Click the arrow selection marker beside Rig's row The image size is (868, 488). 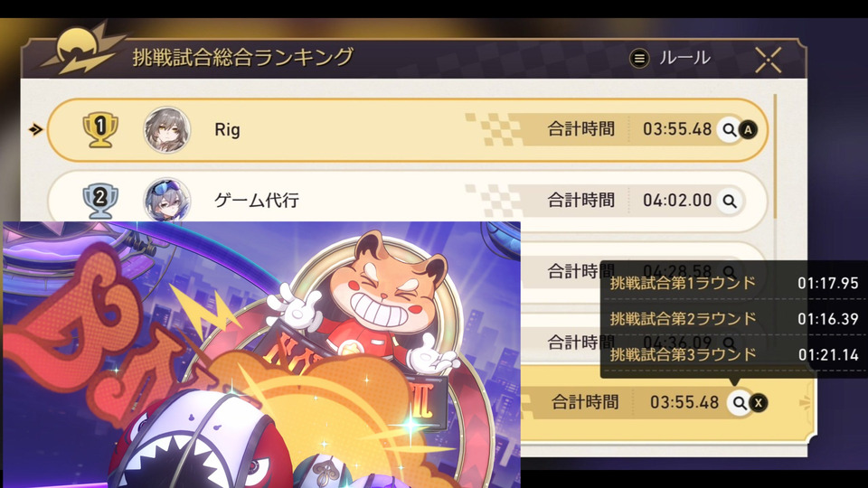pos(36,129)
